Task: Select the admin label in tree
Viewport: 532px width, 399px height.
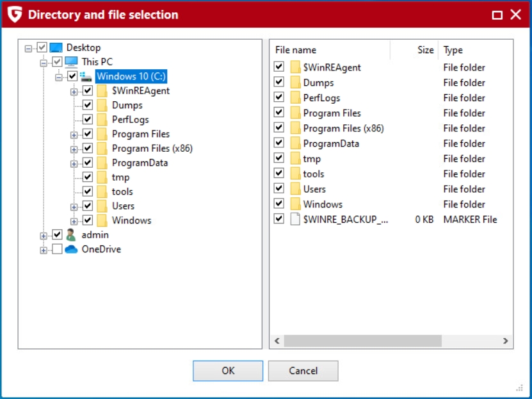Action: (x=95, y=235)
